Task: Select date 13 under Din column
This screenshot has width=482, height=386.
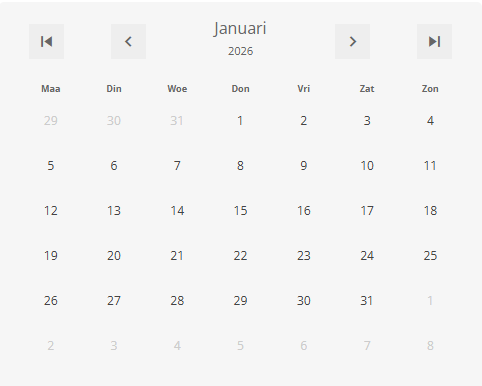Action: coord(114,211)
